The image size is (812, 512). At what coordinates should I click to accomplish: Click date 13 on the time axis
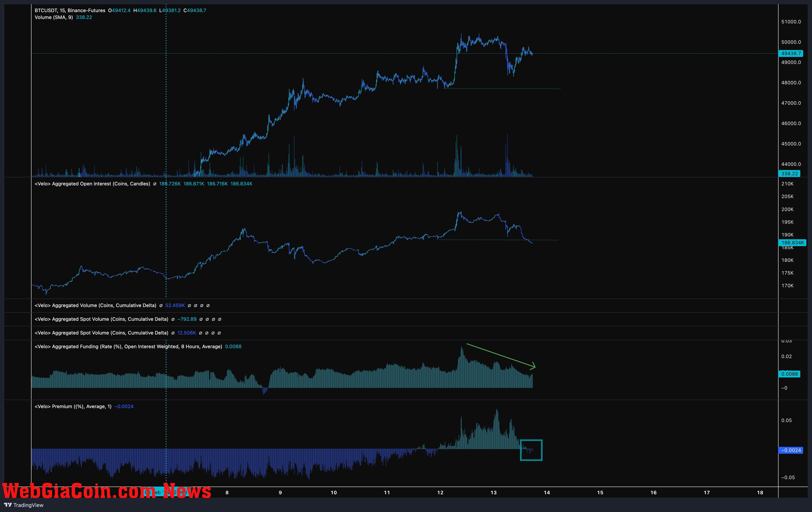pyautogui.click(x=493, y=493)
